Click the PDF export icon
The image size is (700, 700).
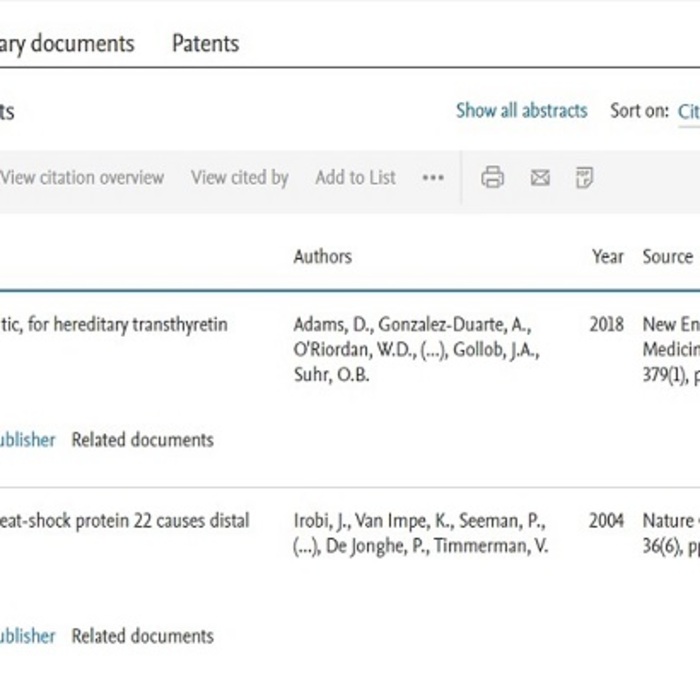pyautogui.click(x=585, y=178)
